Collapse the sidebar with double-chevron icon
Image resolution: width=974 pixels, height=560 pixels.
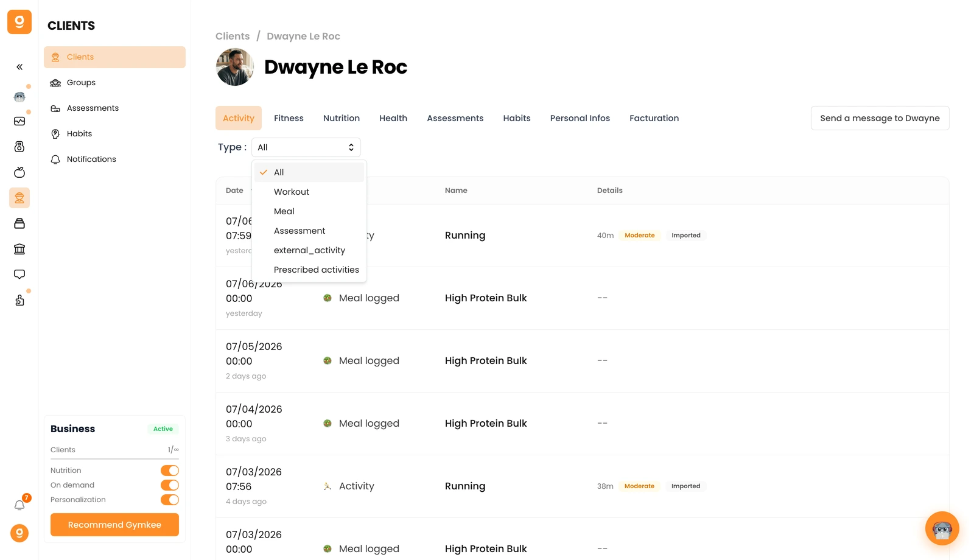[x=19, y=67]
